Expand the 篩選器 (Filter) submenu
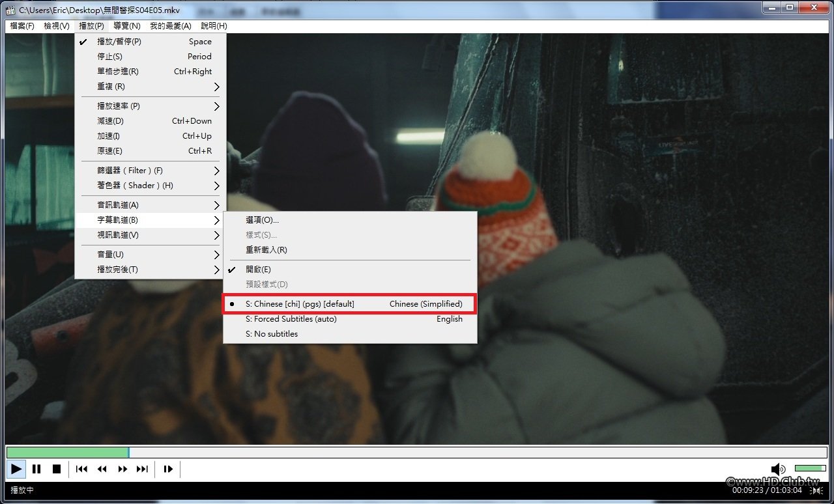Viewport: 834px width, 504px height. click(151, 171)
